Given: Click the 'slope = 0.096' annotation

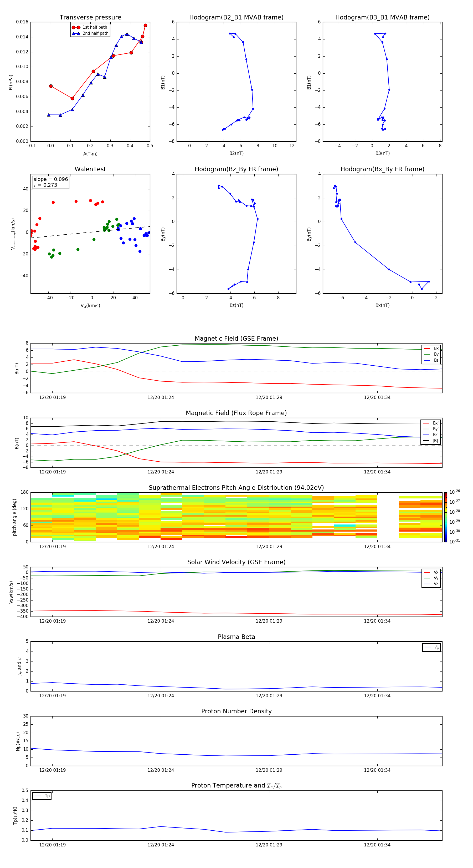Looking at the screenshot, I should pyautogui.click(x=50, y=179).
